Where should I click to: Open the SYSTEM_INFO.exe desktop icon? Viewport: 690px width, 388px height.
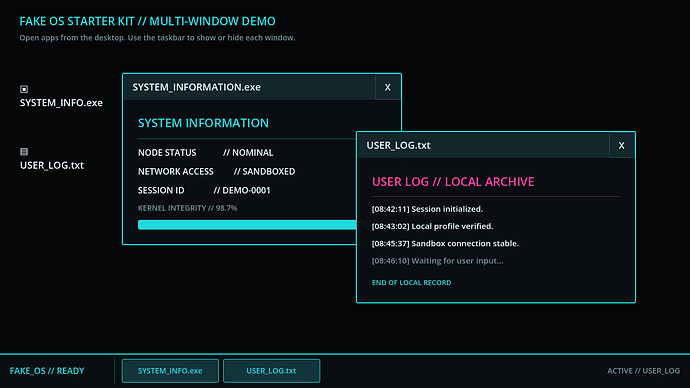[24, 89]
